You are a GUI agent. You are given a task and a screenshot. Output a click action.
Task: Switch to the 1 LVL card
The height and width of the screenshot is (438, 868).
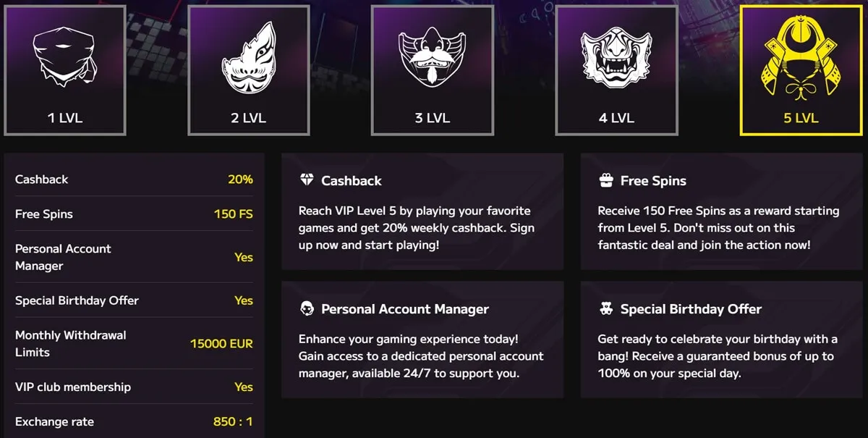tap(65, 69)
